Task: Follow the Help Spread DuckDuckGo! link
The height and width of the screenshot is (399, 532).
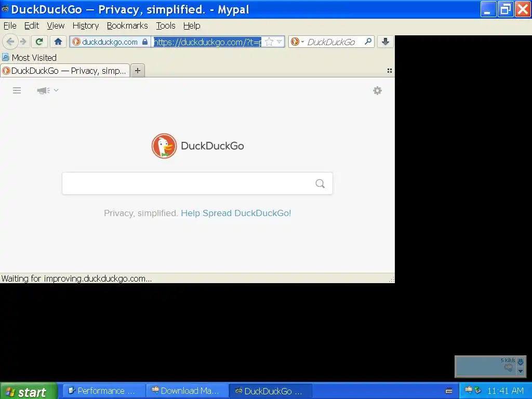Action: tap(236, 213)
